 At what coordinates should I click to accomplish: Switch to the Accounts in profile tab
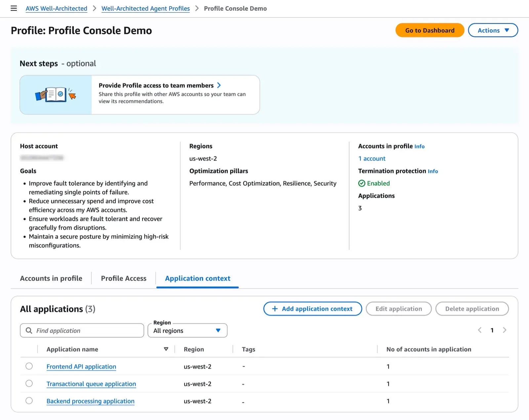[x=51, y=278]
